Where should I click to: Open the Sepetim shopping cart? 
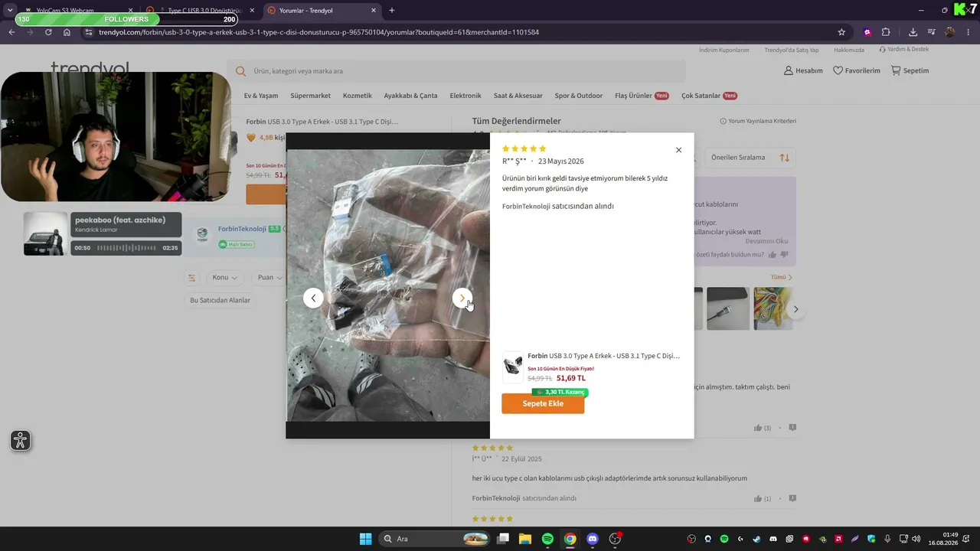click(910, 70)
